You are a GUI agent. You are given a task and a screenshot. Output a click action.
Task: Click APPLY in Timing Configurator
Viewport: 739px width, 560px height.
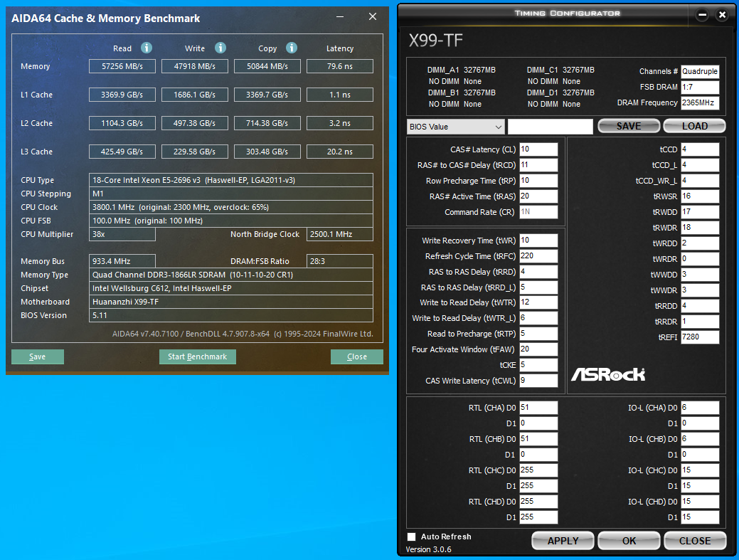pyautogui.click(x=563, y=541)
